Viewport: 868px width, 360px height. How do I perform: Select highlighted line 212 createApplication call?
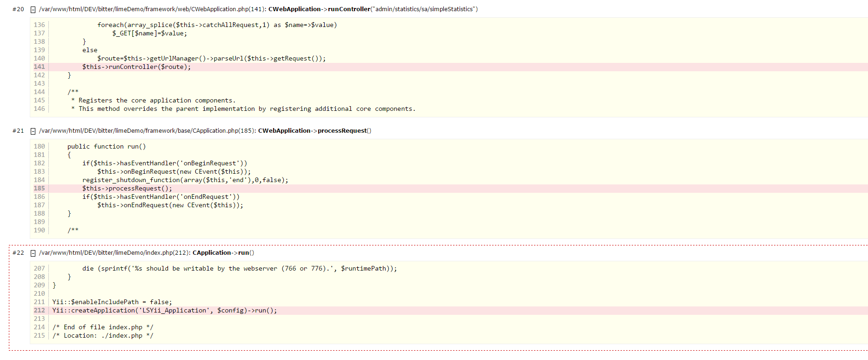click(x=164, y=311)
